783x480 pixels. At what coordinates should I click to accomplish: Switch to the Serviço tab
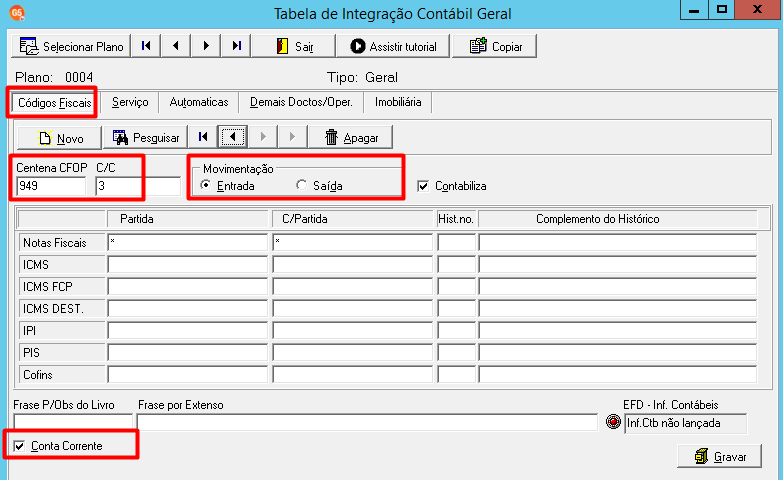(x=130, y=102)
